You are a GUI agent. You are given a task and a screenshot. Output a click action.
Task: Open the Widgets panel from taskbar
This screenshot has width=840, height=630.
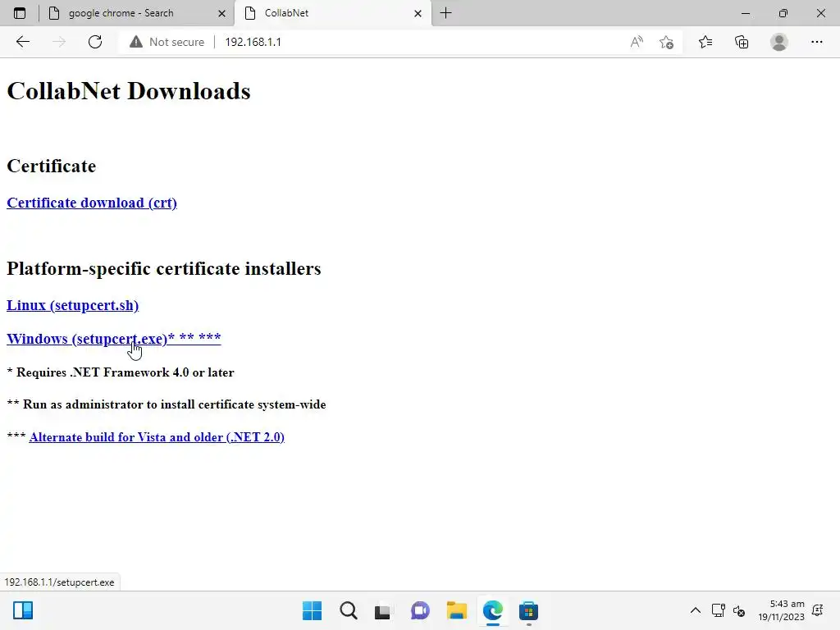tap(23, 610)
